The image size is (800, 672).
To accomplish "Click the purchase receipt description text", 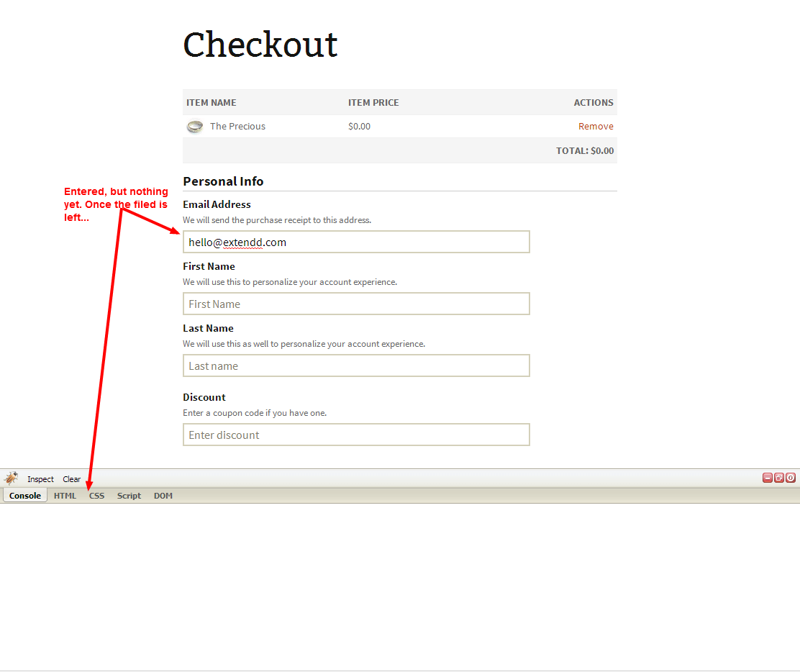I will click(277, 220).
